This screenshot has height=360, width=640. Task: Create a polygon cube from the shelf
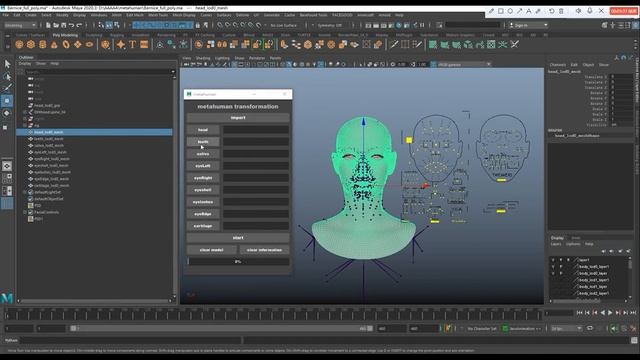coord(31,44)
